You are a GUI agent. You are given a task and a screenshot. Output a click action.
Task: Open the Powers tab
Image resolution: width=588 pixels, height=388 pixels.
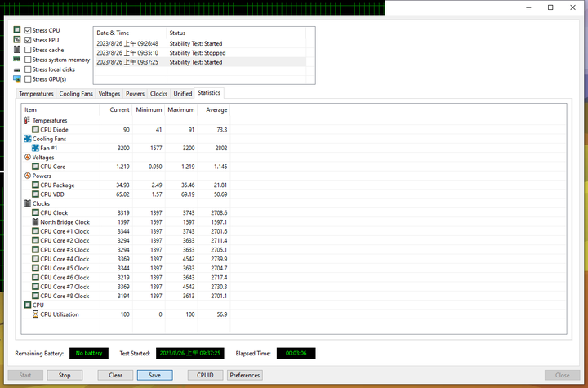(135, 93)
